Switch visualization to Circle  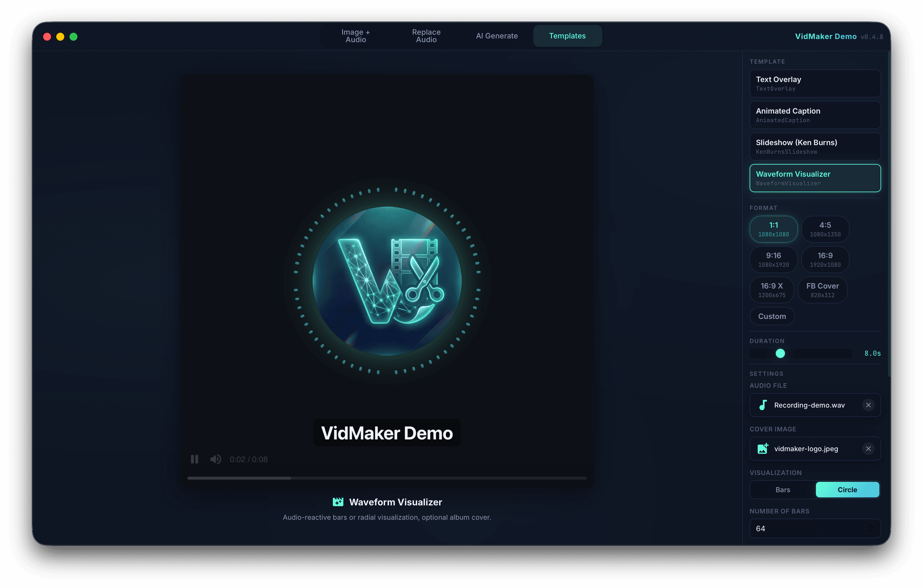(847, 490)
